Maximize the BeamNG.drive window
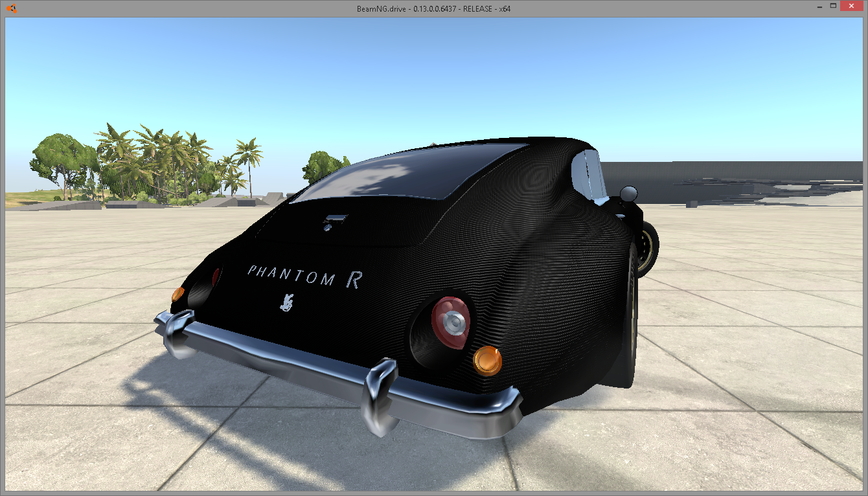Screen dimensions: 868x496 [x=832, y=6]
